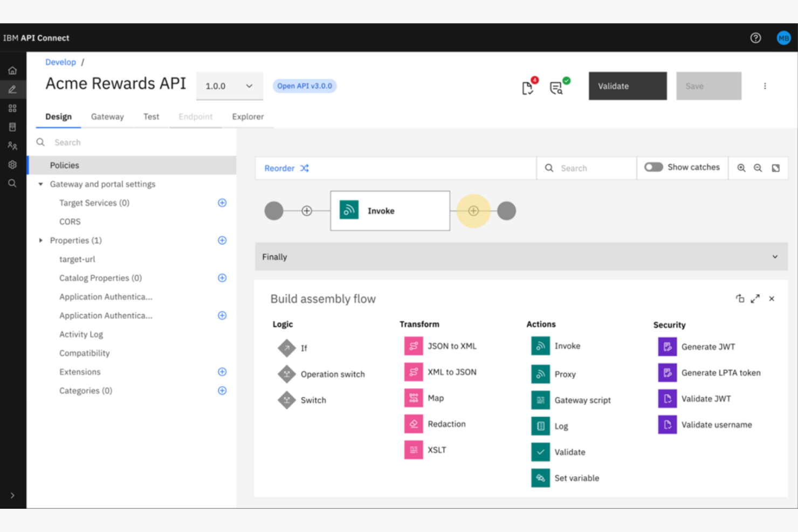Collapse Gateway and portal settings tree
The width and height of the screenshot is (798, 532).
coord(40,184)
